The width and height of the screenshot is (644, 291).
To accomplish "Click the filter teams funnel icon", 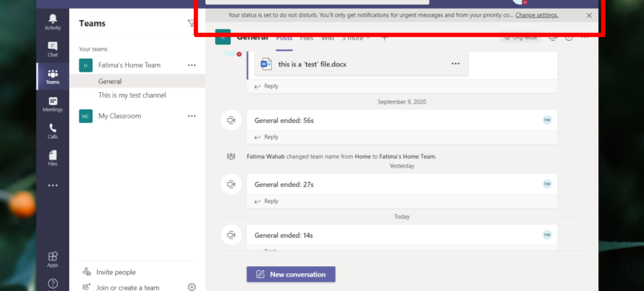I will 191,24.
